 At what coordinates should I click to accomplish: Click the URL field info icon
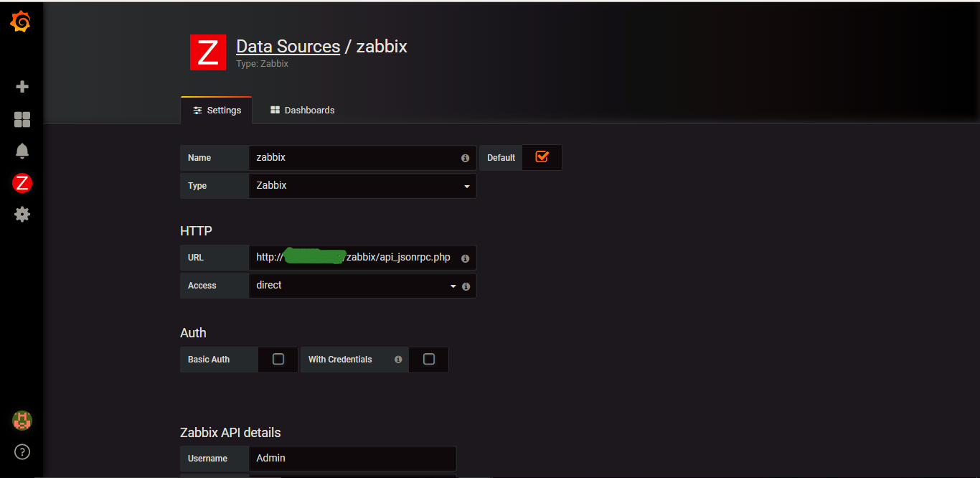click(x=465, y=258)
